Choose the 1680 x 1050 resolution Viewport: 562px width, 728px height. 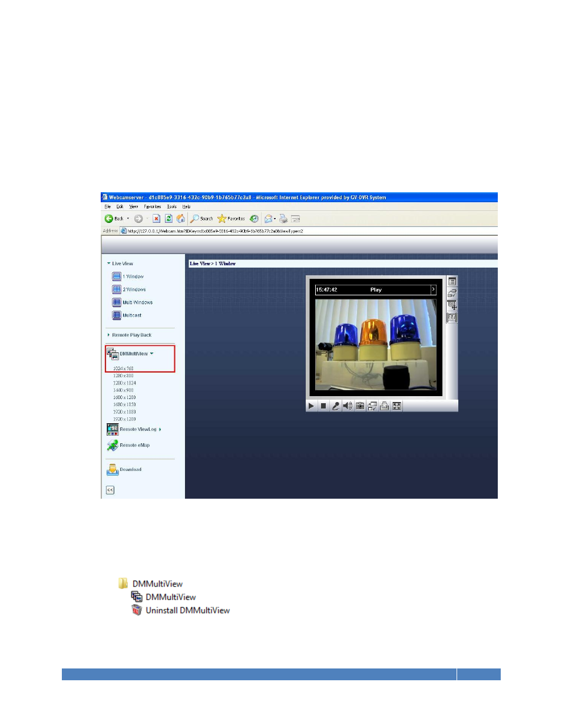(124, 404)
